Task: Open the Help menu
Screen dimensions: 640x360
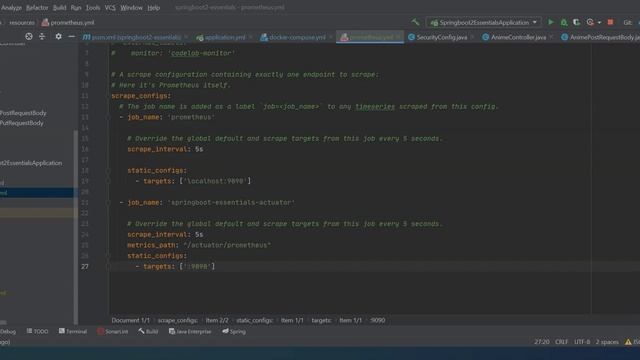Action: pyautogui.click(x=153, y=8)
